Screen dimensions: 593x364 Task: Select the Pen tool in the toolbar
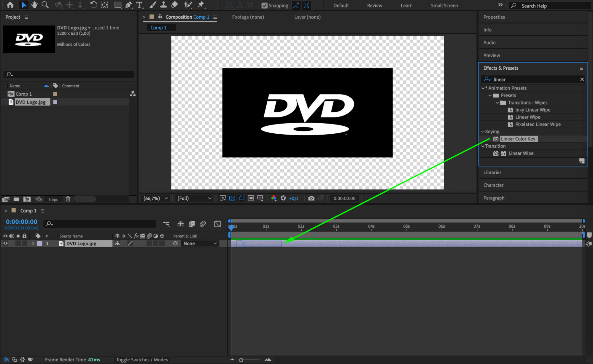[x=128, y=5]
